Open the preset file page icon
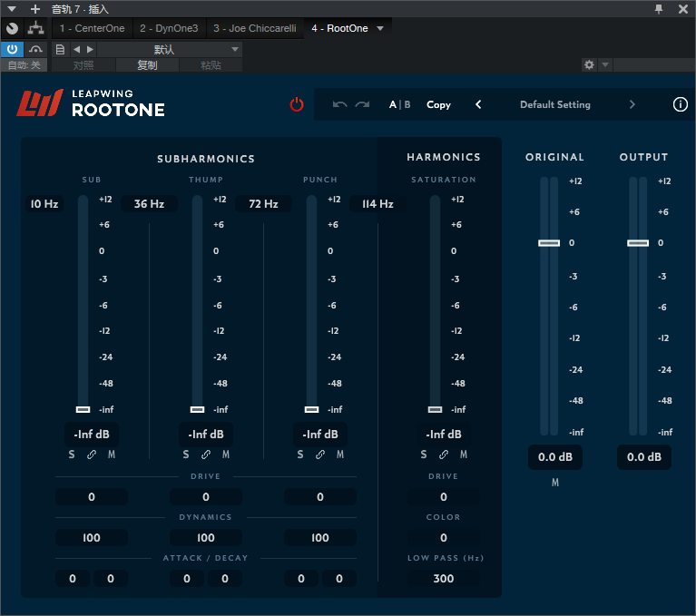696x616 pixels. pos(60,49)
